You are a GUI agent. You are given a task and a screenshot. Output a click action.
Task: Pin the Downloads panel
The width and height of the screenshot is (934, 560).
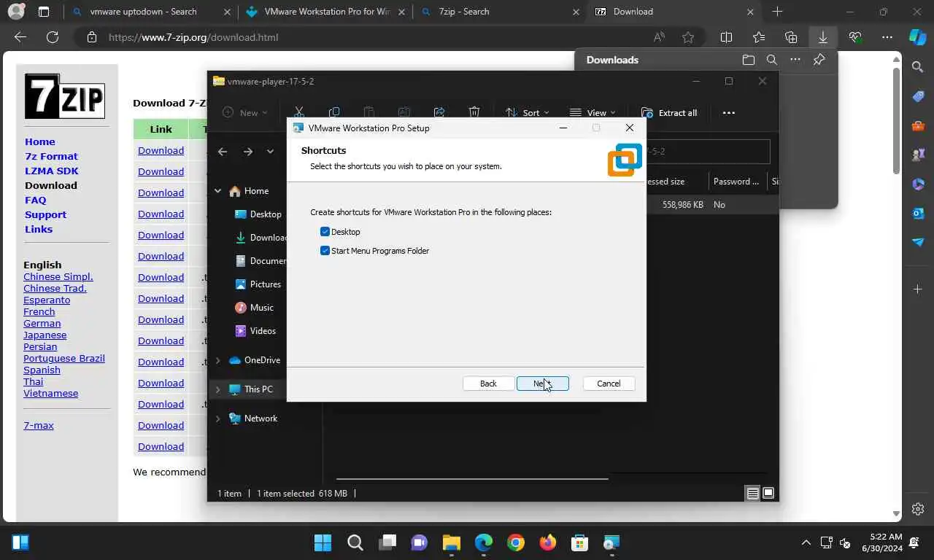(x=819, y=60)
